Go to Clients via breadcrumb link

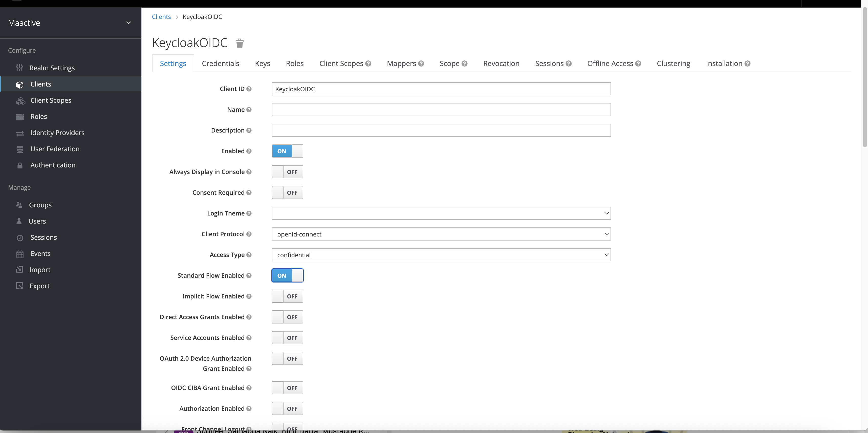[161, 17]
